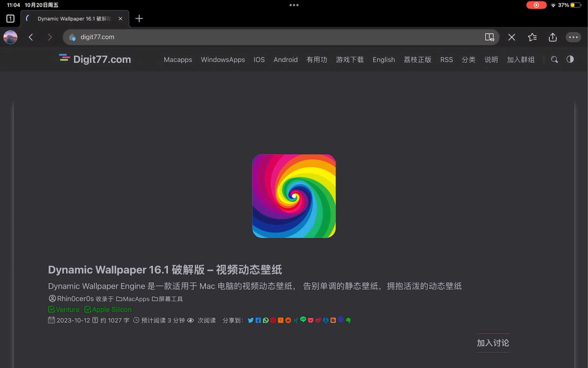
Task: Open the 有用功 menu item
Action: [x=317, y=60]
